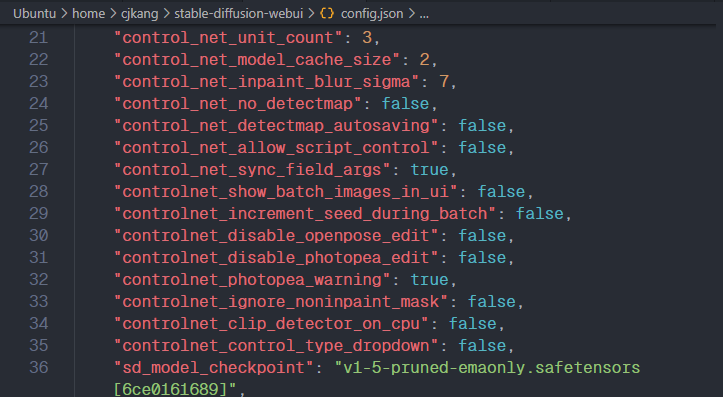Click the "control_net_model_cache_size" key
The height and width of the screenshot is (397, 723).
(257, 59)
